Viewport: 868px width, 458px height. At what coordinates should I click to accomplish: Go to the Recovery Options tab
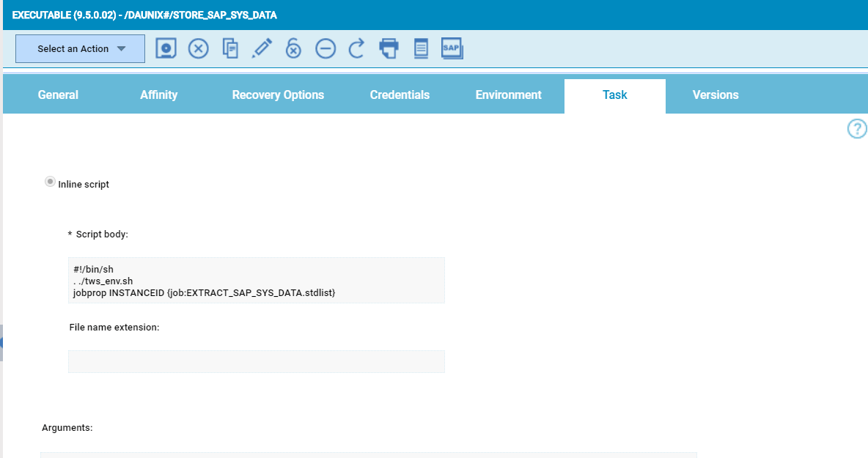point(278,95)
